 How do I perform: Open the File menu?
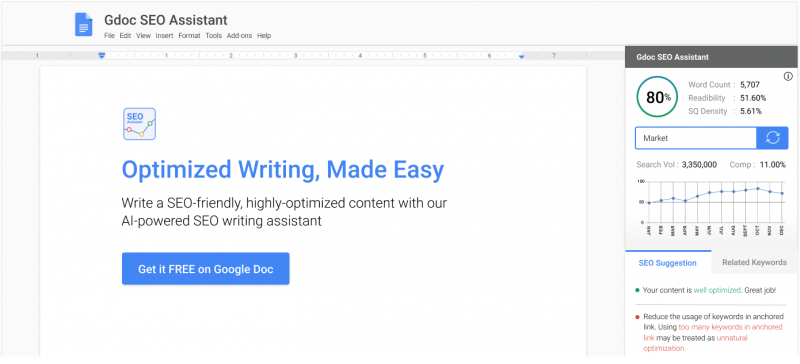(109, 36)
